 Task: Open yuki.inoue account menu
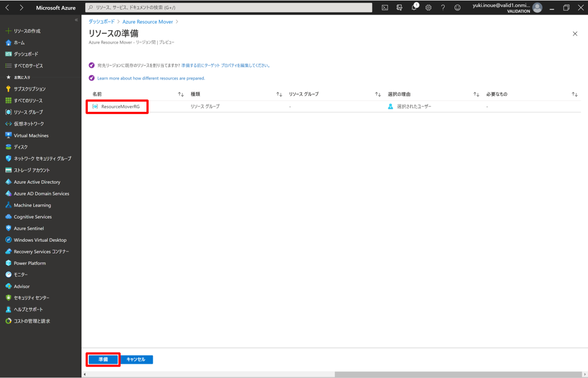tap(507, 8)
